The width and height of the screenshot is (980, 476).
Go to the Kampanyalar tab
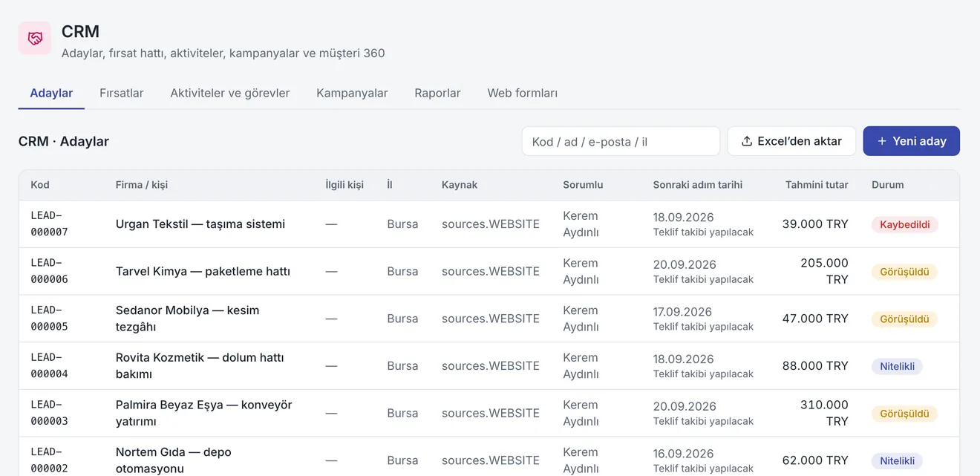point(352,93)
